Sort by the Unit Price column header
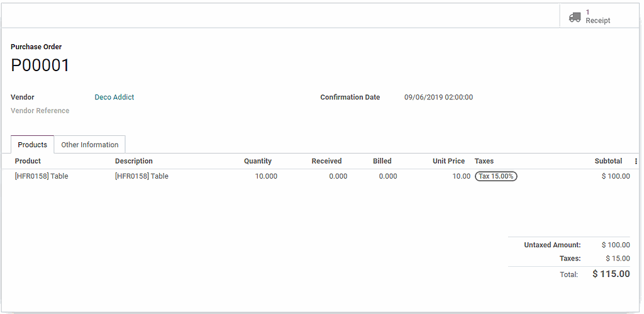The width and height of the screenshot is (644, 314). pyautogui.click(x=448, y=161)
